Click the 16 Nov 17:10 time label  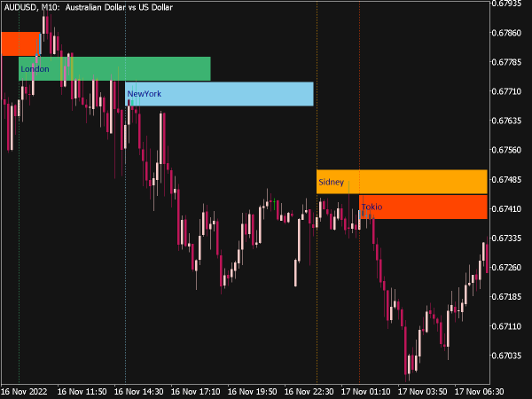(x=195, y=392)
